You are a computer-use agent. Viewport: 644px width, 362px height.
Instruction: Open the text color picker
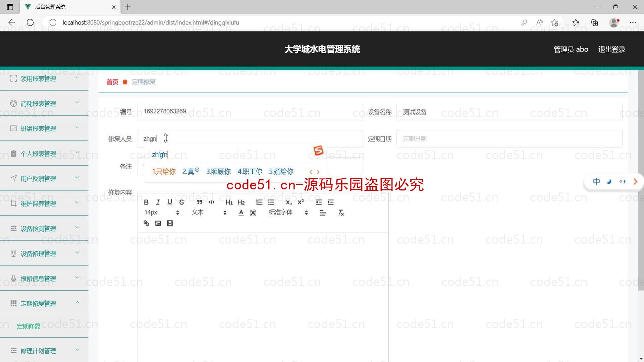coord(241,213)
